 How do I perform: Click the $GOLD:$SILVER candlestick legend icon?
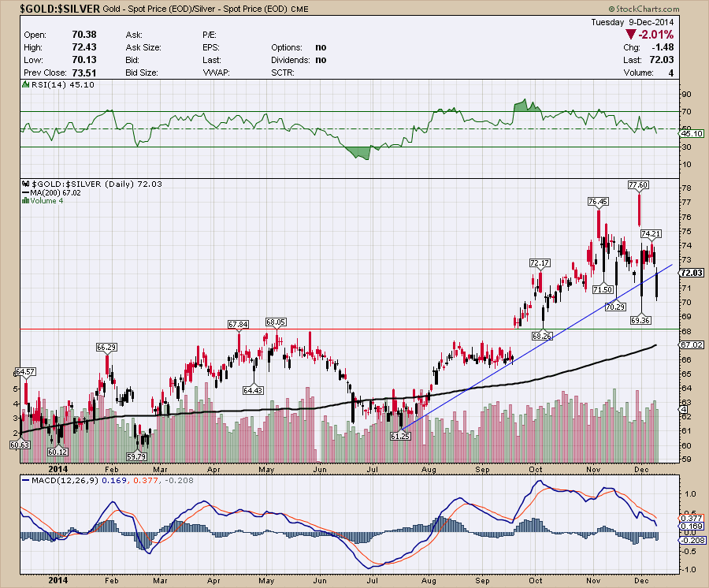24,183
